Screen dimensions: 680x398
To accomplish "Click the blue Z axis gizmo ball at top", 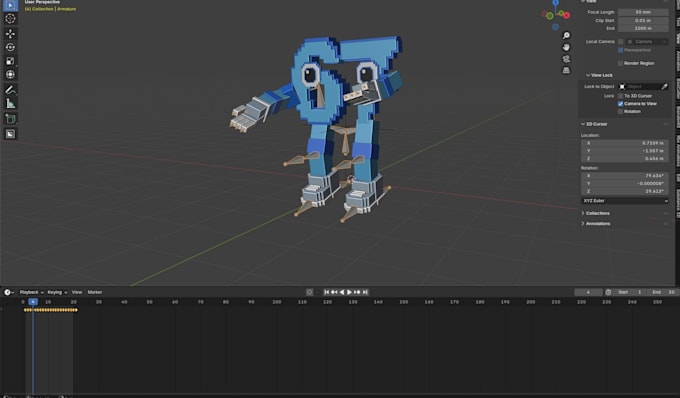I will click(556, 3).
